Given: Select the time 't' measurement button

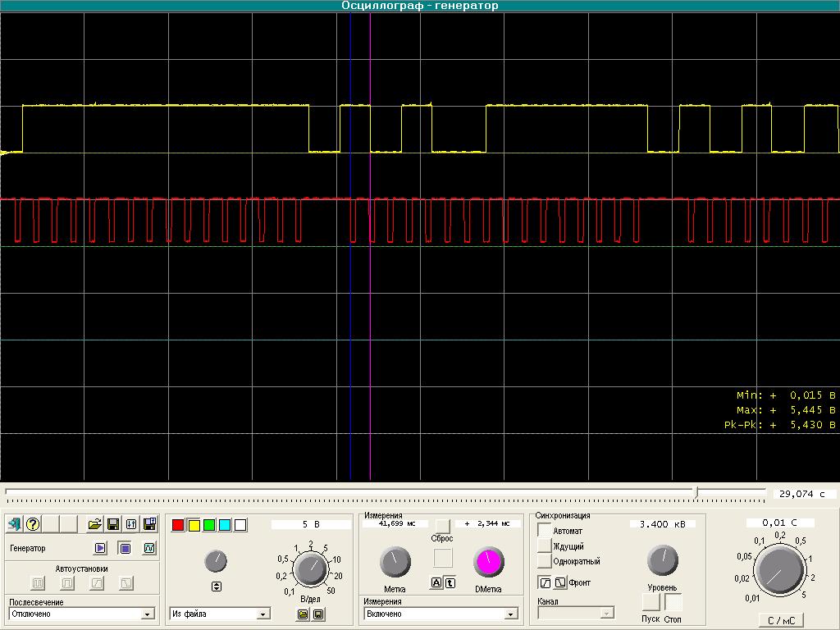Looking at the screenshot, I should pos(450,583).
